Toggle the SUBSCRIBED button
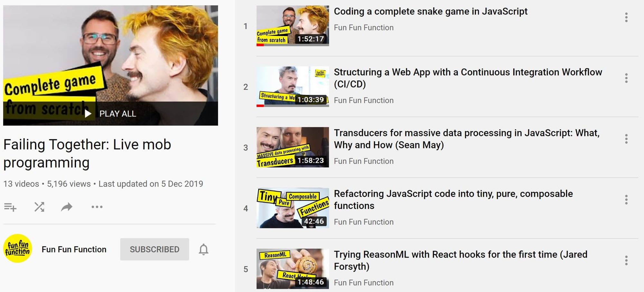 155,250
